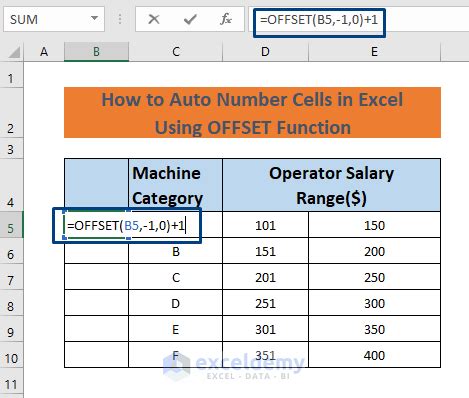Select row 3 header
Image resolution: width=469 pixels, height=398 pixels.
(x=12, y=148)
